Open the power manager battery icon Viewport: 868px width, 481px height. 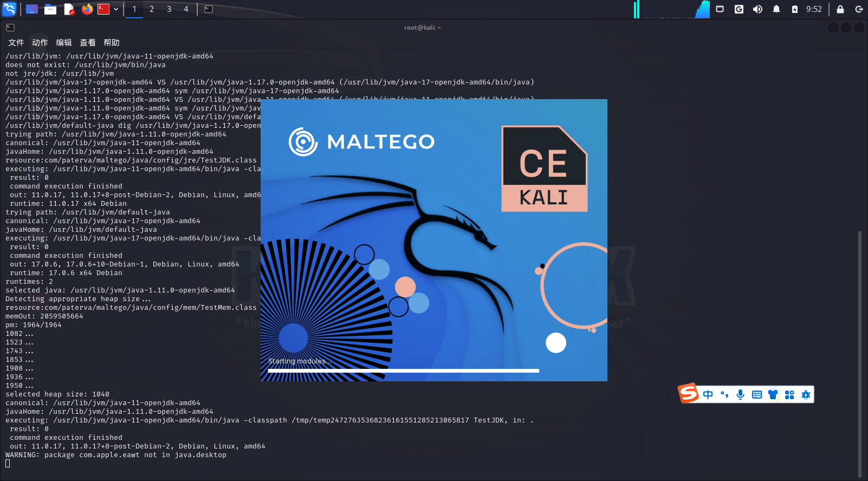[795, 9]
